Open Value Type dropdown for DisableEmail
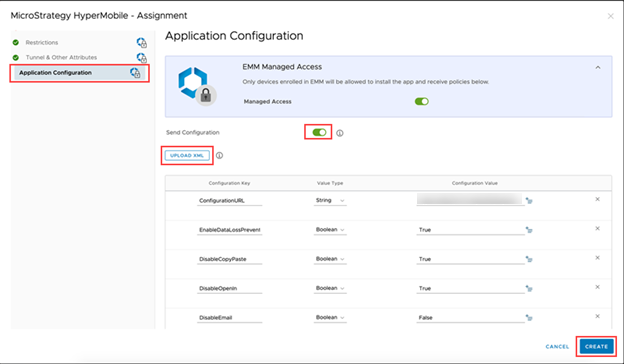Screen dimensions: 624x364 tap(330, 317)
